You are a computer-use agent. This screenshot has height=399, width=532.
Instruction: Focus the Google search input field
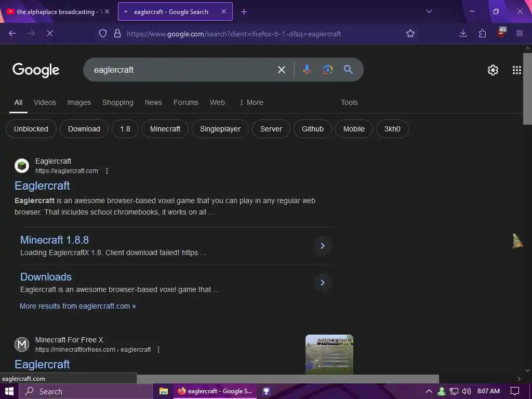pyautogui.click(x=183, y=70)
